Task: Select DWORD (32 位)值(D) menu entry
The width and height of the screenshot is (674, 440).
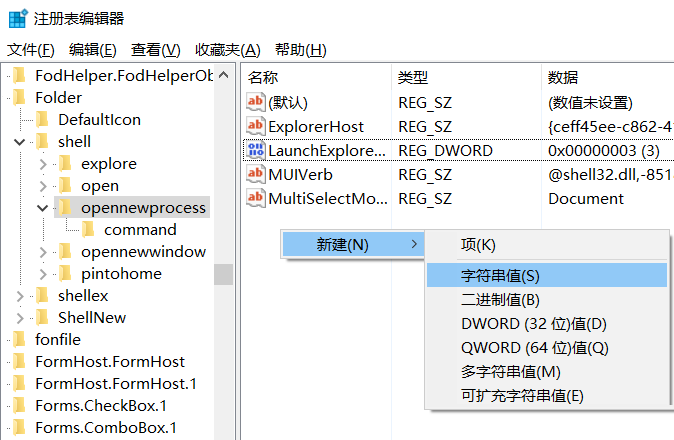Action: point(533,323)
